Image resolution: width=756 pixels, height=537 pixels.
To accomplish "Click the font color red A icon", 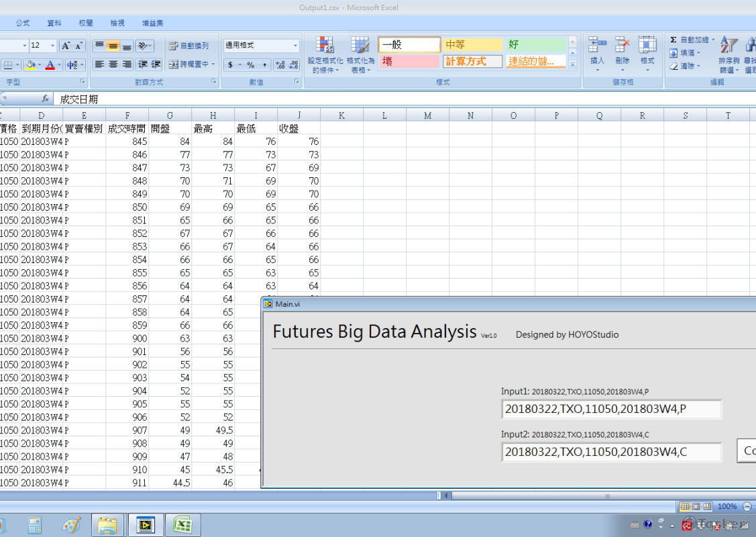I will pos(50,65).
